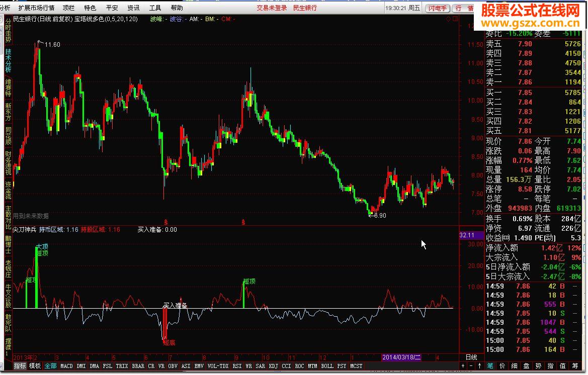Viewport: 588px width, 375px height.
Task: Click the up arrow button near 笔
Action: click(479, 365)
